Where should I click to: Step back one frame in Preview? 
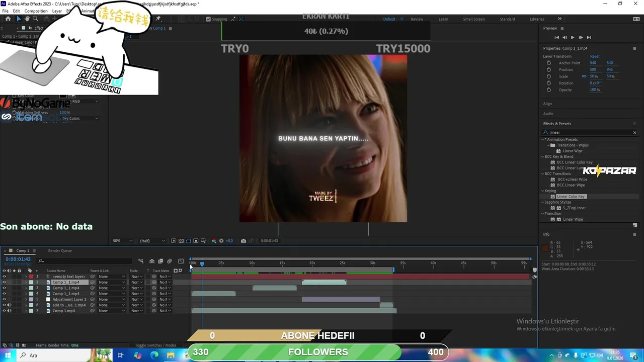tap(565, 37)
